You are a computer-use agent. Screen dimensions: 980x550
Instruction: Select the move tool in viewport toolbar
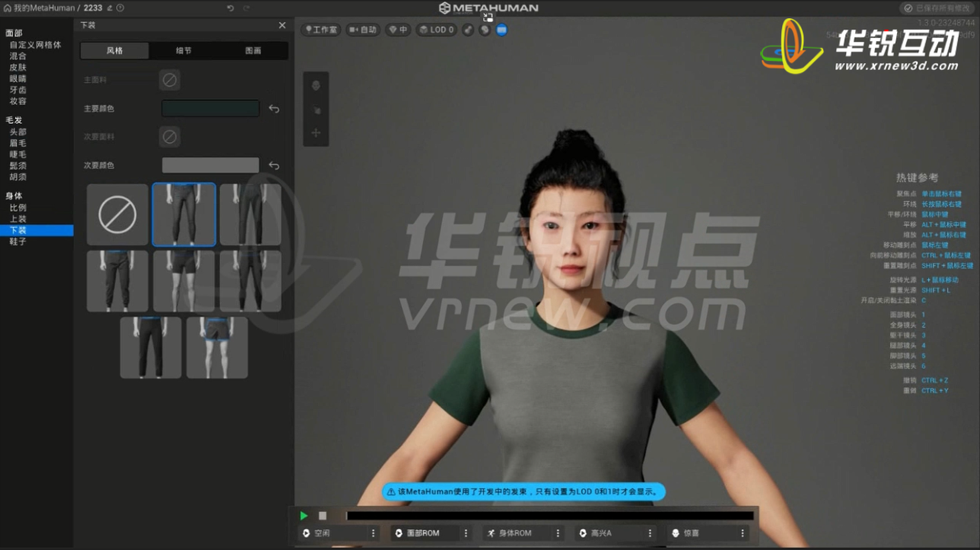pos(317,133)
